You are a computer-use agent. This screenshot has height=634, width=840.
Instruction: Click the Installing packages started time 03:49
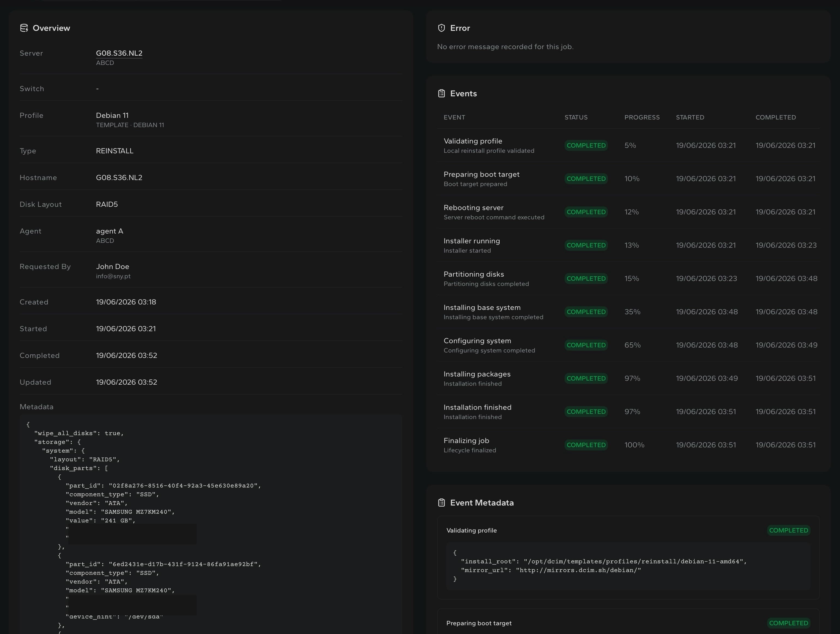[x=707, y=378]
